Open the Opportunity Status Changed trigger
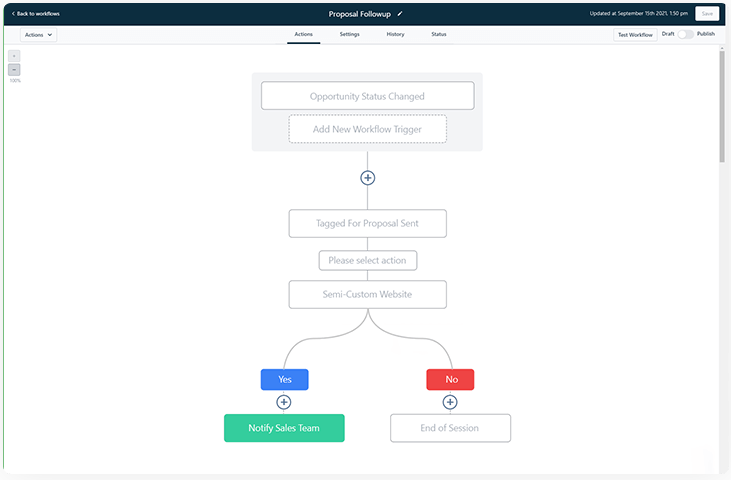Viewport: 731px width, 480px height. coord(367,96)
